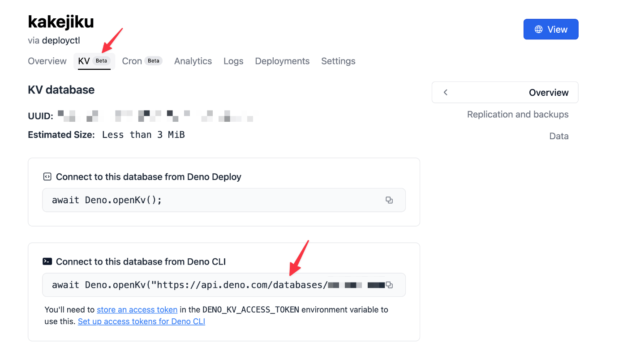Viewport: 627px width, 364px height.
Task: Open the Overview tab
Action: coord(47,61)
